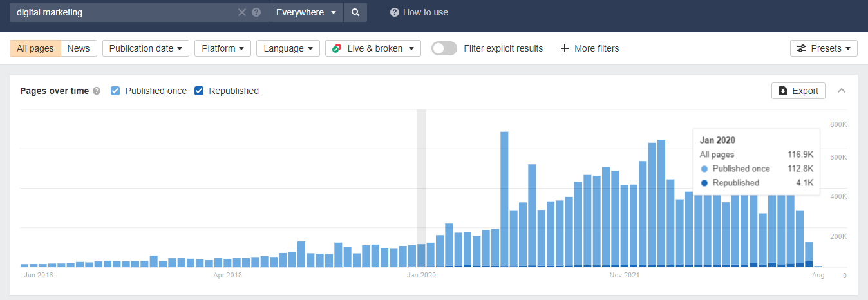Screen dimensions: 868x300
Task: Click the Jun 2016 axis label
Action: [37, 276]
